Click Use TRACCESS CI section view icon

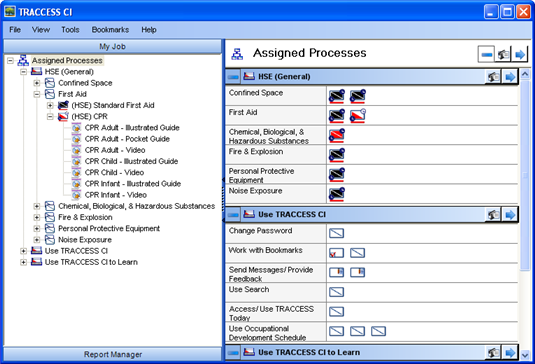coord(493,215)
